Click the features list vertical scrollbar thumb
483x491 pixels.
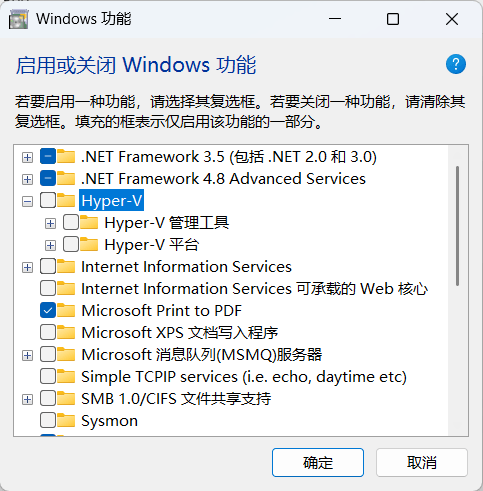[458, 226]
